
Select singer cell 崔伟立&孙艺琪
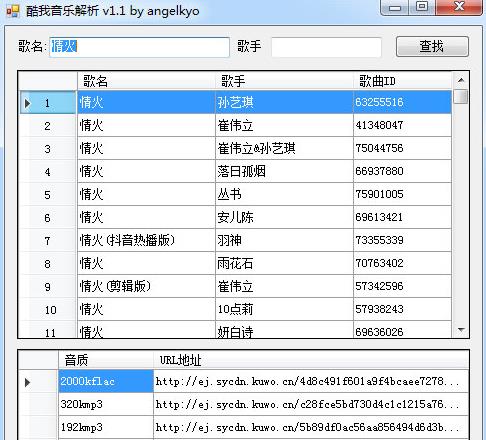coord(284,148)
